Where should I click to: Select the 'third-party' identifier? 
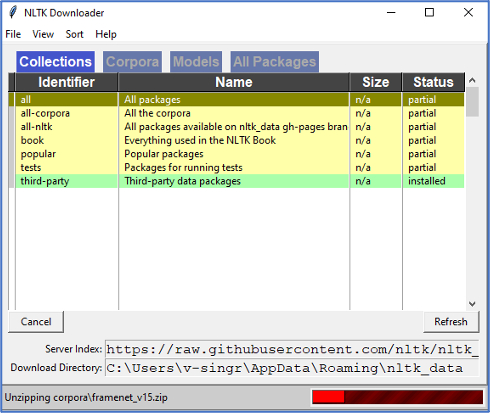pyautogui.click(x=45, y=181)
